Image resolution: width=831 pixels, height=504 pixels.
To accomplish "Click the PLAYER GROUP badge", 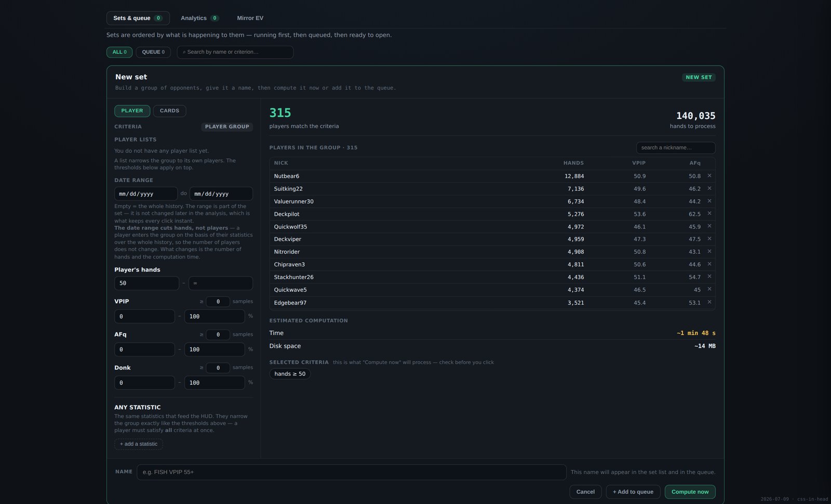I will click(x=227, y=127).
